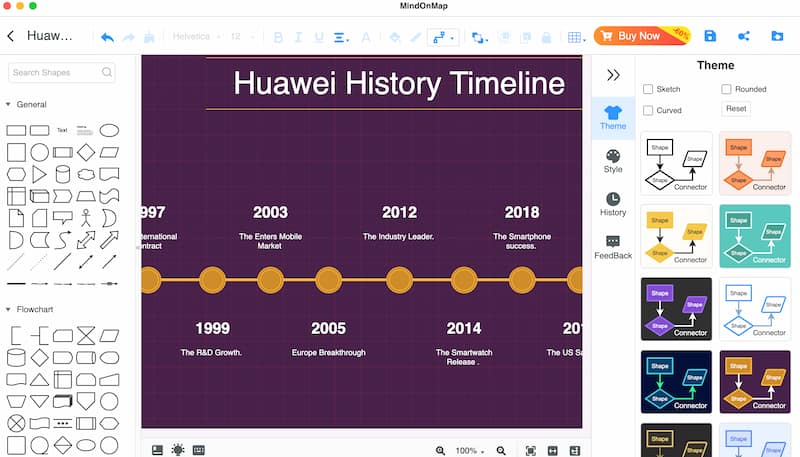The width and height of the screenshot is (800, 457).
Task: Click the timeline circle below 2018
Action: coord(522,280)
